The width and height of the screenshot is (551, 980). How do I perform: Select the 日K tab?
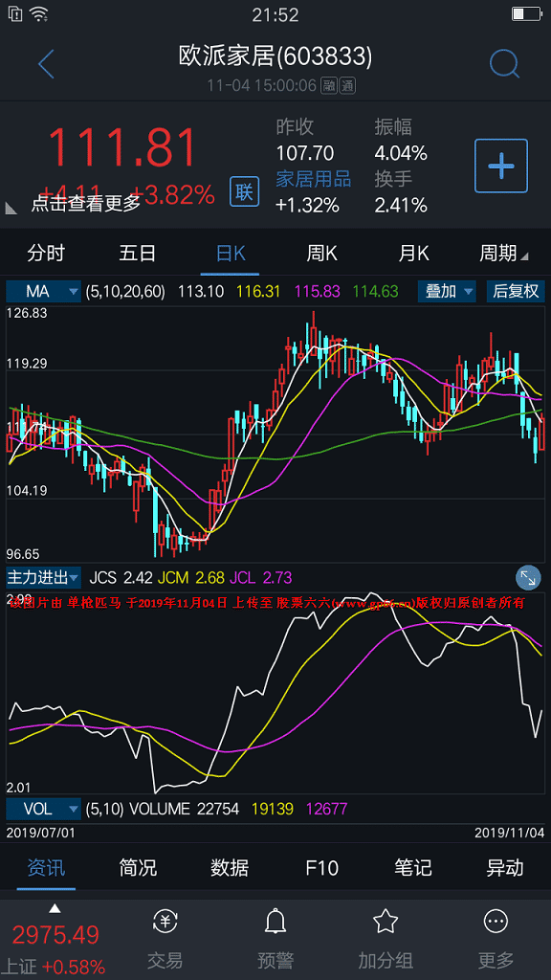tap(231, 253)
